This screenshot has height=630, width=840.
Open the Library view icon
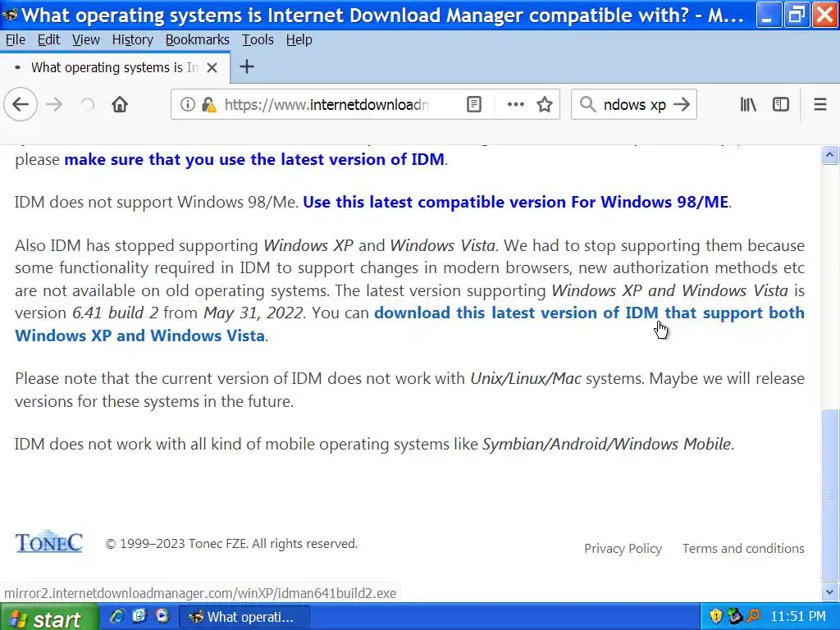click(748, 104)
